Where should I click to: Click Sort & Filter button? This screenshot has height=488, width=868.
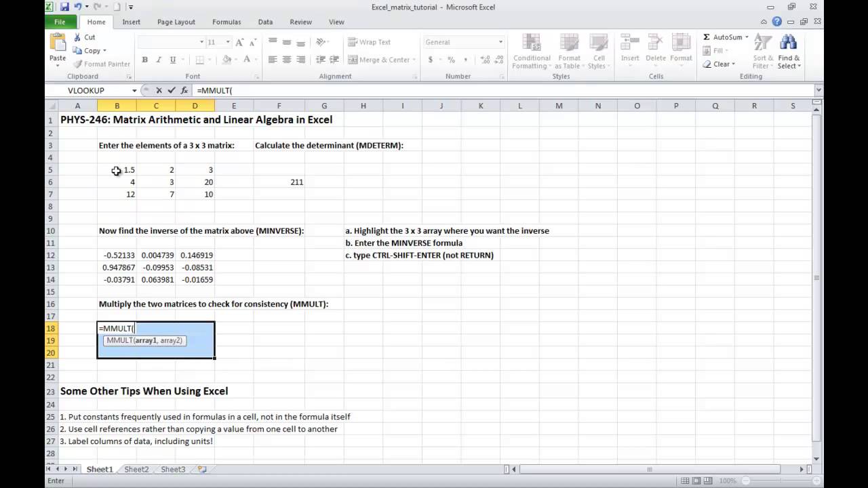[762, 51]
